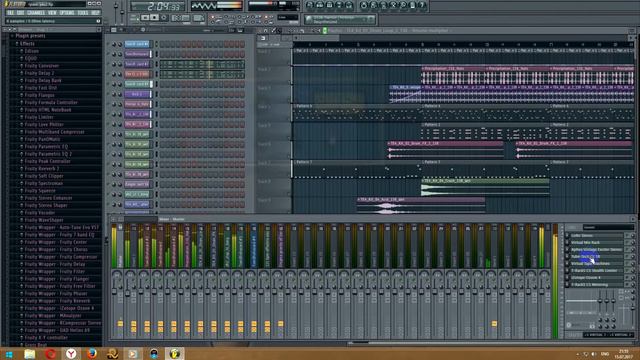Select Fruity Multiband Compressor preset

[x=54, y=132]
